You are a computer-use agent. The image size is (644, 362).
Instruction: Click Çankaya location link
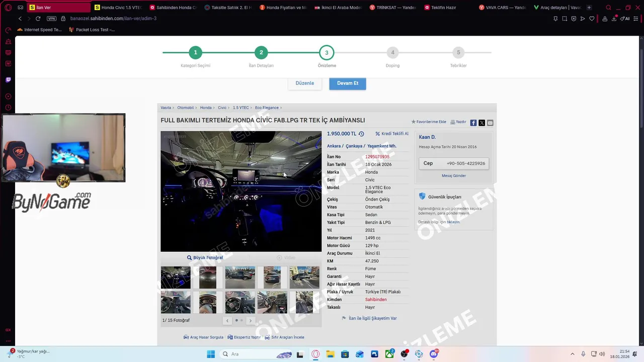click(x=354, y=146)
